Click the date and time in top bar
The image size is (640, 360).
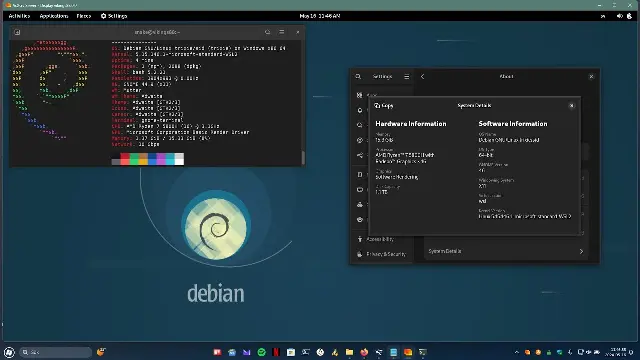click(x=320, y=16)
